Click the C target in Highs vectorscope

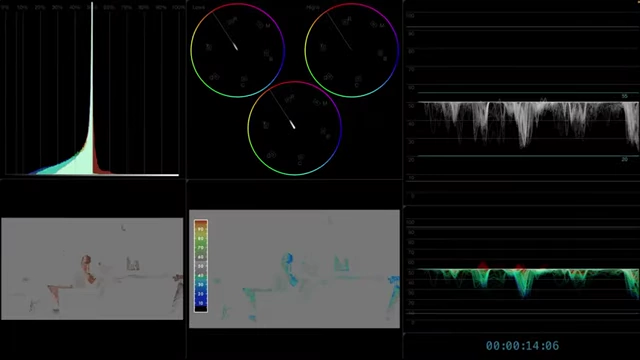coord(357,85)
